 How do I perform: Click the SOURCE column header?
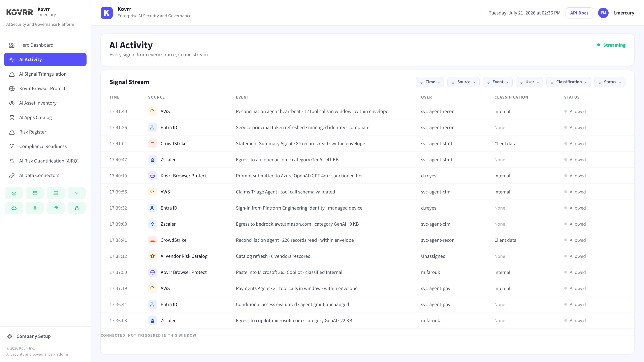(156, 97)
